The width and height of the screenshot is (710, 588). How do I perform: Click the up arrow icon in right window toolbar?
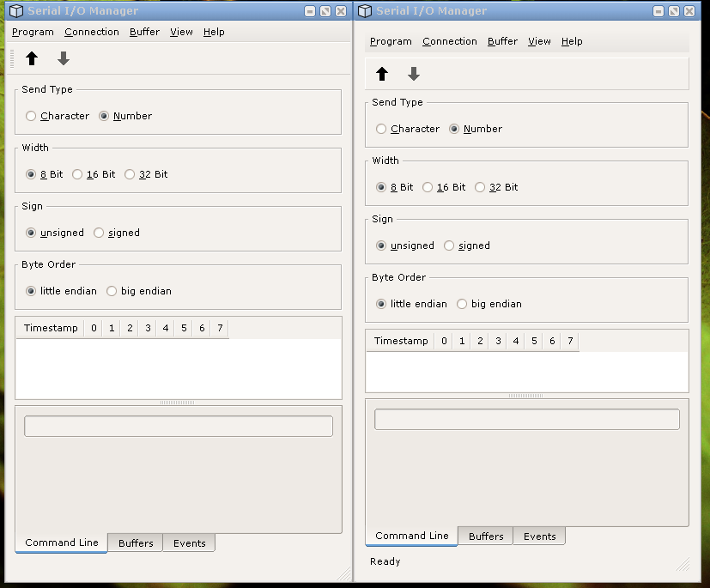tap(382, 74)
